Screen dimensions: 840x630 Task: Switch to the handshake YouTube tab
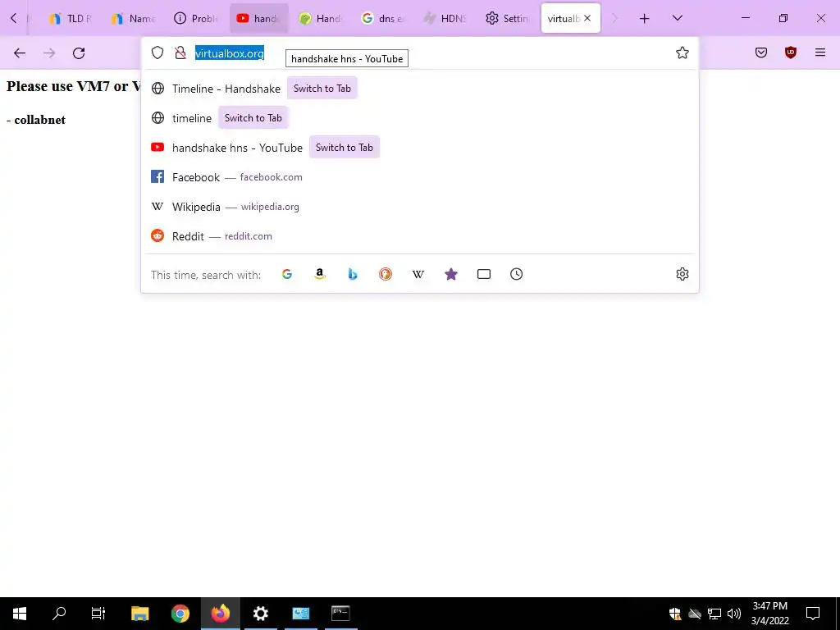tap(259, 18)
